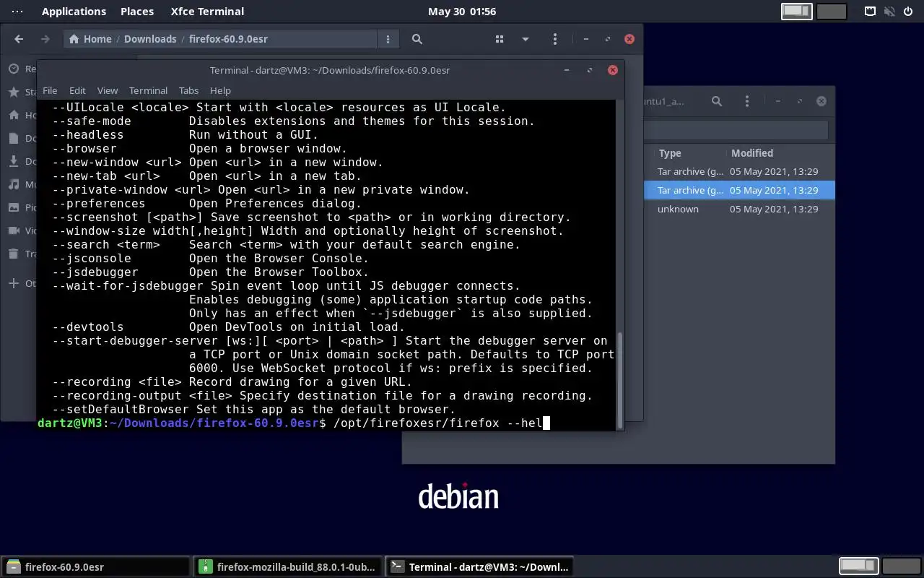Click the Type column header
Image resolution: width=924 pixels, height=578 pixels.
coord(670,153)
